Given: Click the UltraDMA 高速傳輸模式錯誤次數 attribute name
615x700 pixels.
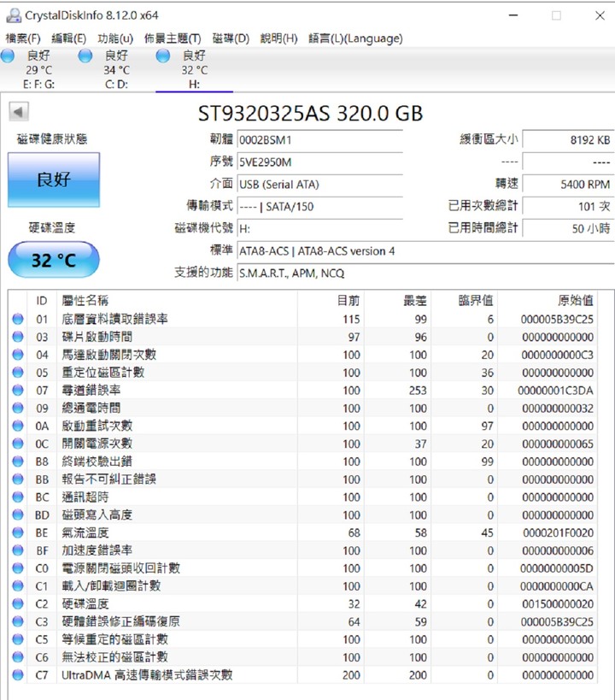Looking at the screenshot, I should click(x=147, y=675).
